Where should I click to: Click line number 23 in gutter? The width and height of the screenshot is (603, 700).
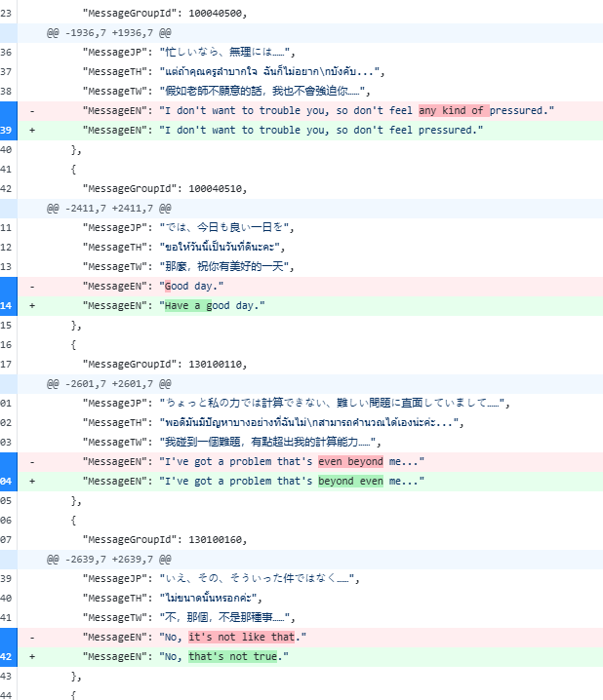pos(6,14)
